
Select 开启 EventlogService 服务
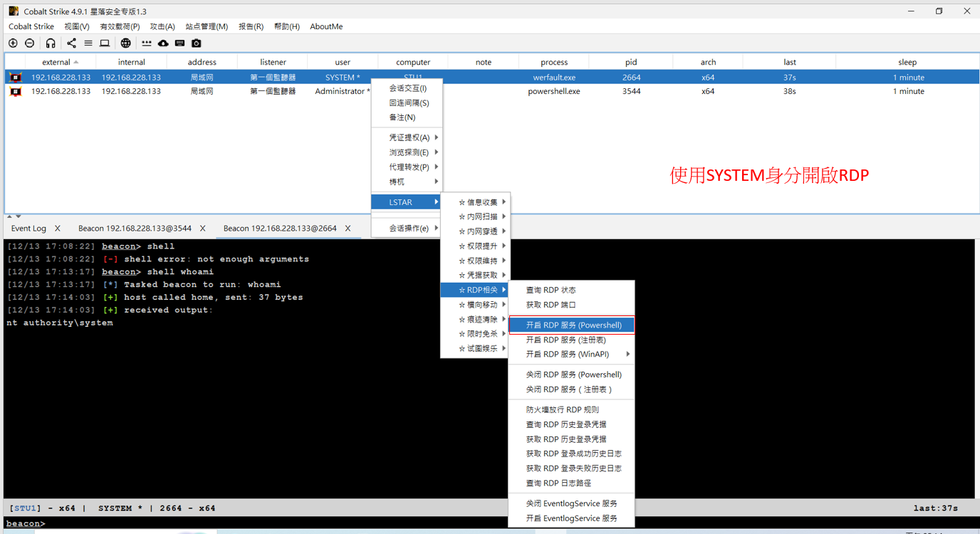571,518
